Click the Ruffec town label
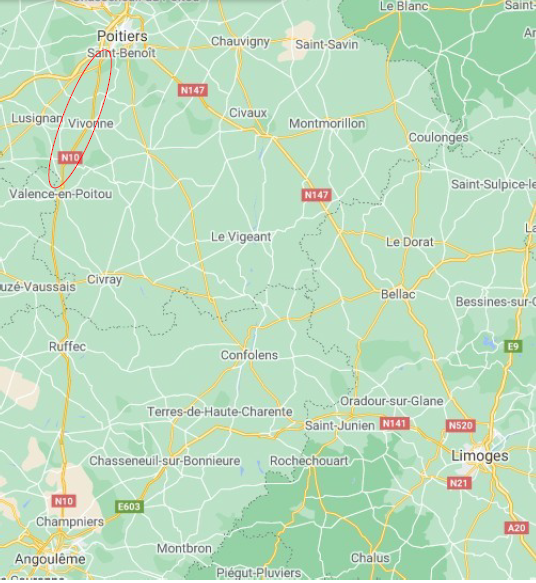 [x=67, y=347]
